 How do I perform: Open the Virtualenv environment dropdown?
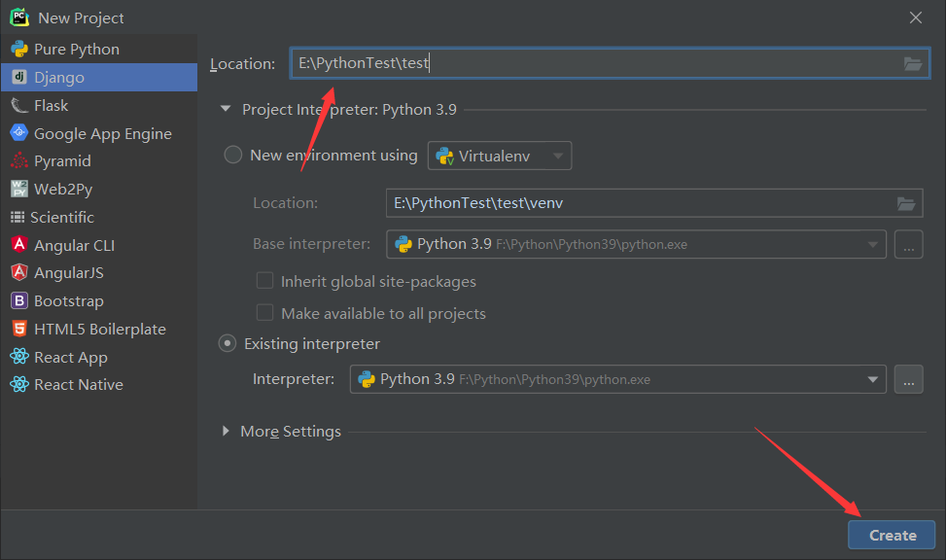tap(500, 156)
